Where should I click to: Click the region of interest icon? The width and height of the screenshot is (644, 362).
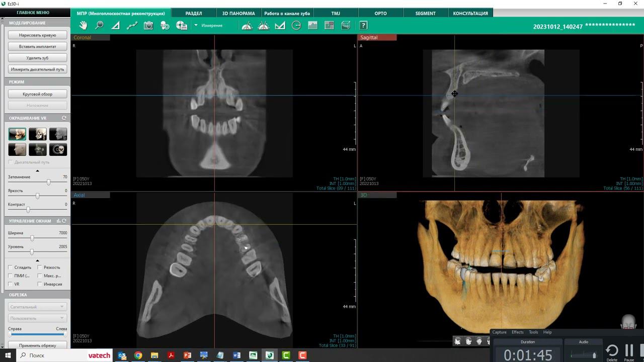pos(330,25)
